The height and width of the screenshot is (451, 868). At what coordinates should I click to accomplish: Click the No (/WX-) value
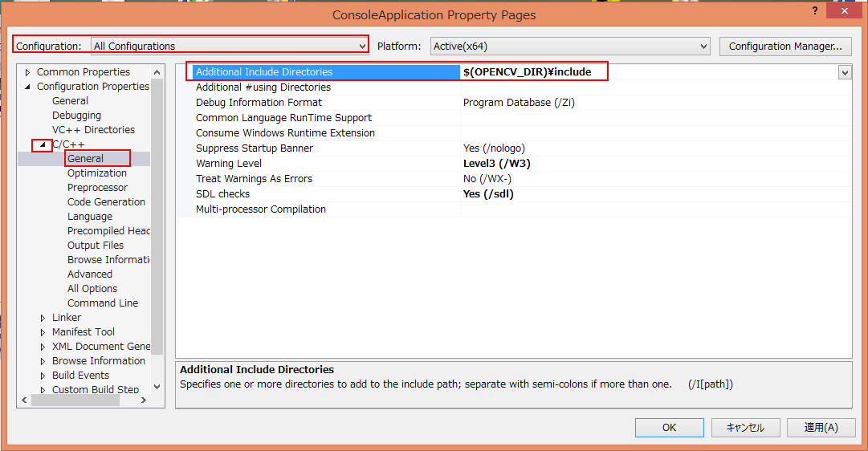click(x=487, y=178)
